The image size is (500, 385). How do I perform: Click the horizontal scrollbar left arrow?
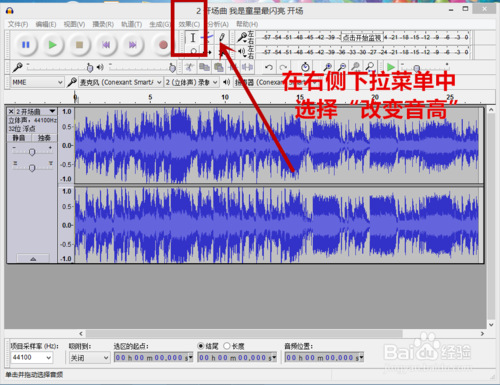[x=81, y=334]
